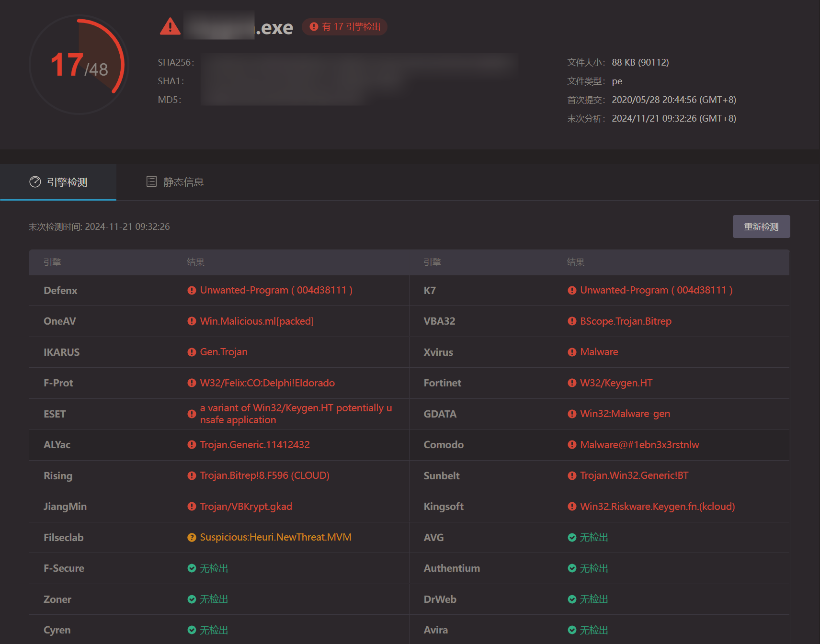Click the gauge icon on 引擎检测 tab
The width and height of the screenshot is (820, 644).
tap(35, 182)
